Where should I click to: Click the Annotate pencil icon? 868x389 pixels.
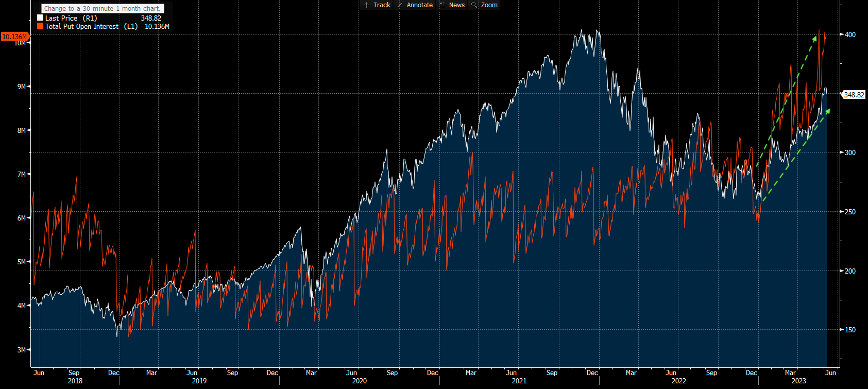400,5
